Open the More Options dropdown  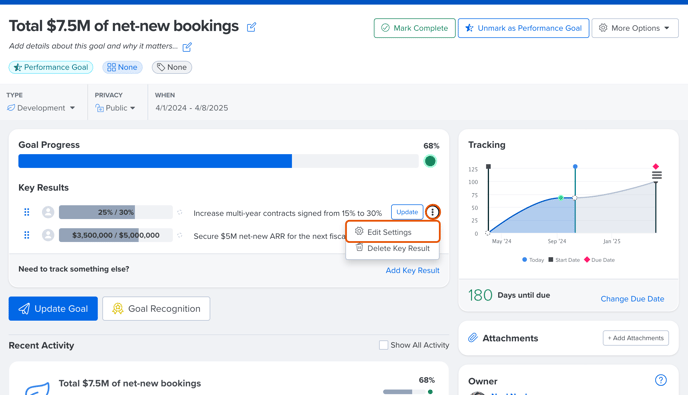(635, 28)
